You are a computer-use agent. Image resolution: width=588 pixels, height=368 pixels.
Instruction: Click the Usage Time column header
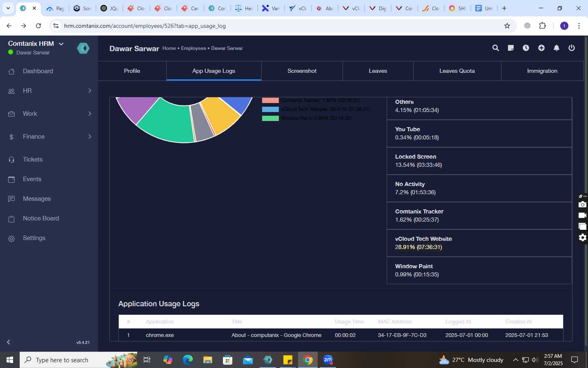[x=350, y=322]
